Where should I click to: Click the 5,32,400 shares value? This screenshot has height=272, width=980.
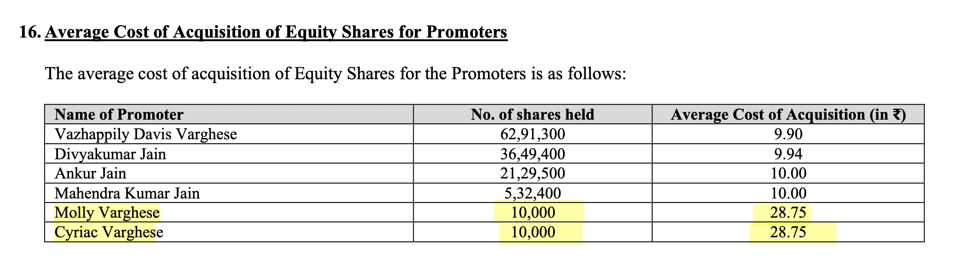[x=532, y=193]
